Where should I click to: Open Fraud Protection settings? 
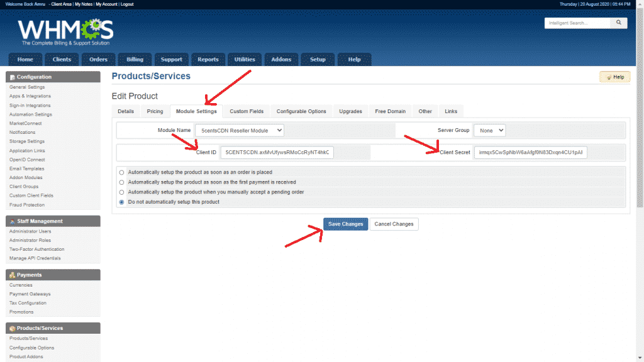tap(27, 205)
